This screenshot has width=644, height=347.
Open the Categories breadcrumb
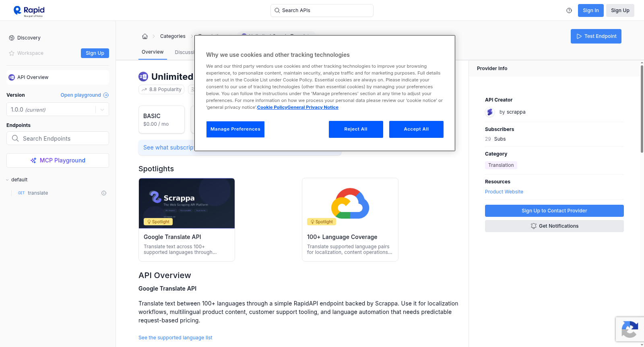[173, 36]
